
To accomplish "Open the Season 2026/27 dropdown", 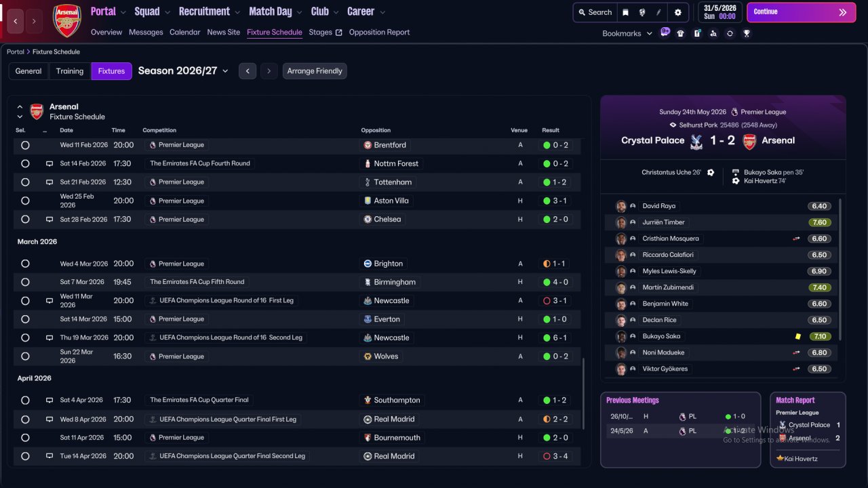I will click(x=183, y=70).
